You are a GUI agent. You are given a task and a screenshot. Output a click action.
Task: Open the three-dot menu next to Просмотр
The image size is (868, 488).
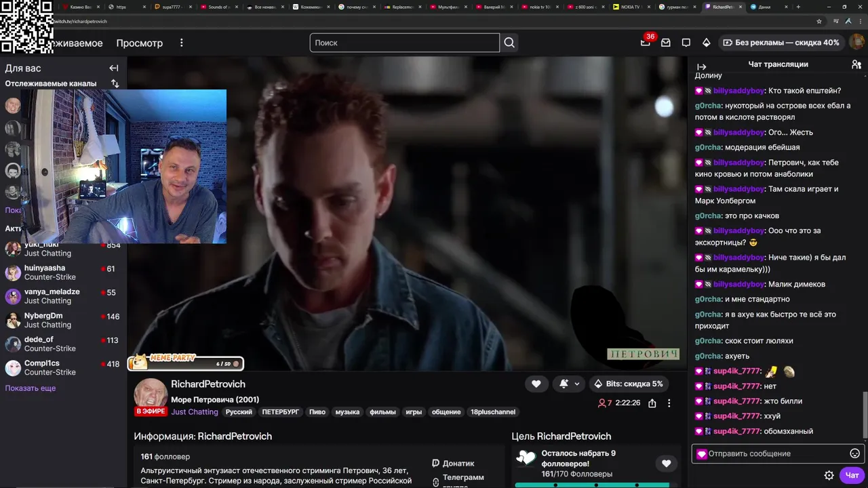click(x=181, y=43)
